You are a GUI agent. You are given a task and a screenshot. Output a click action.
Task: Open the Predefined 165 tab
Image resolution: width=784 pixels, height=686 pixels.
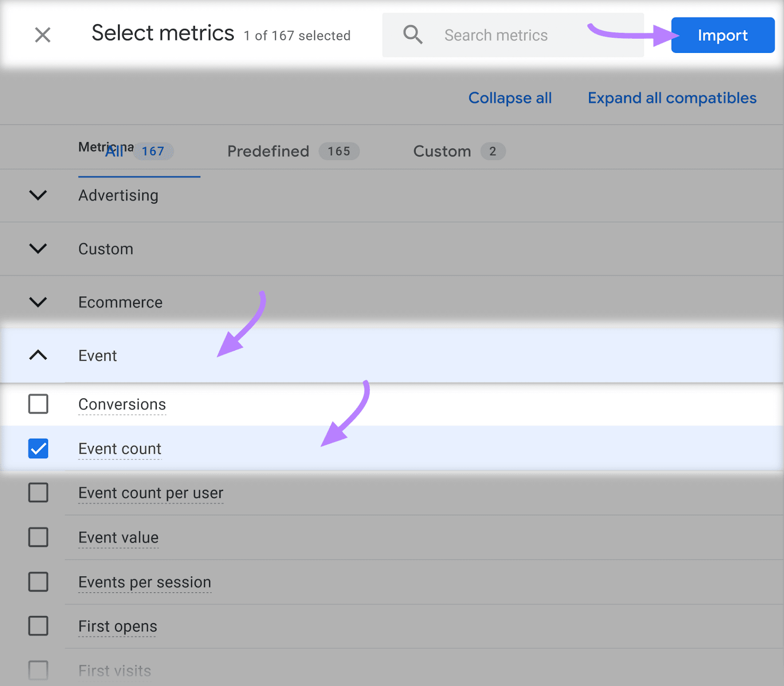(x=292, y=151)
